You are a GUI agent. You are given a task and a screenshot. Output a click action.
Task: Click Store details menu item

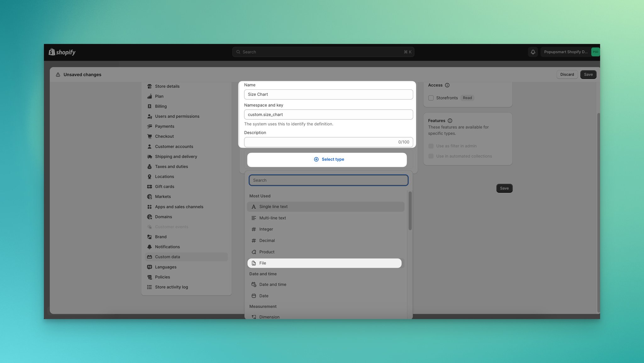[x=167, y=86]
